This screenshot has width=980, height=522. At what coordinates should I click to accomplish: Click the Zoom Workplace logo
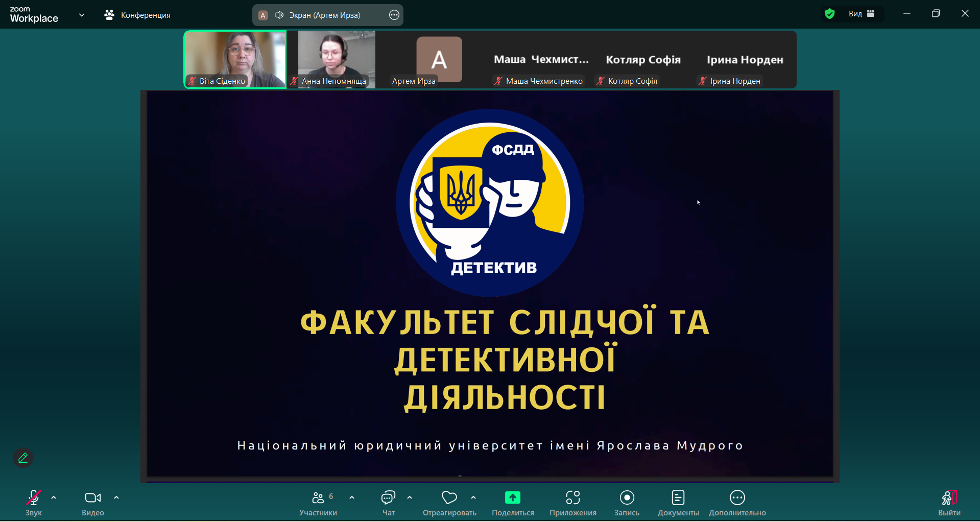(x=34, y=15)
